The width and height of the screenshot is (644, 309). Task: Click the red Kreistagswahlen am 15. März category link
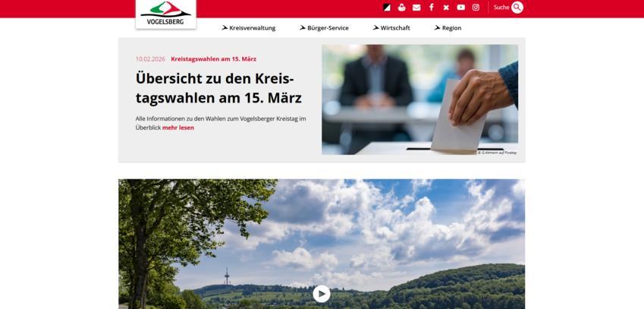coord(214,58)
